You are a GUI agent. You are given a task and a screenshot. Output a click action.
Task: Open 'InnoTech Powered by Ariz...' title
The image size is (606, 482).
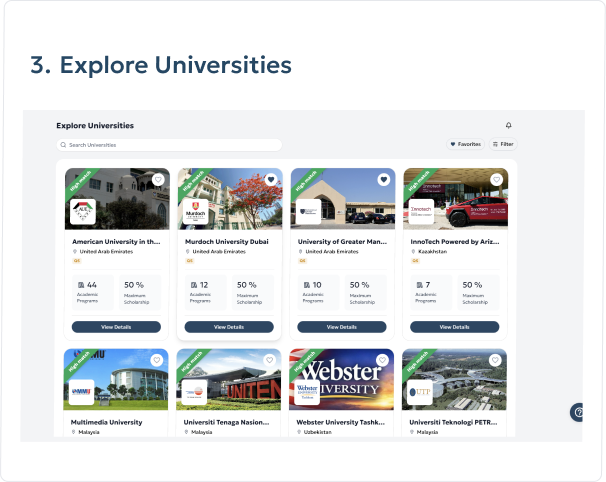[x=455, y=242]
